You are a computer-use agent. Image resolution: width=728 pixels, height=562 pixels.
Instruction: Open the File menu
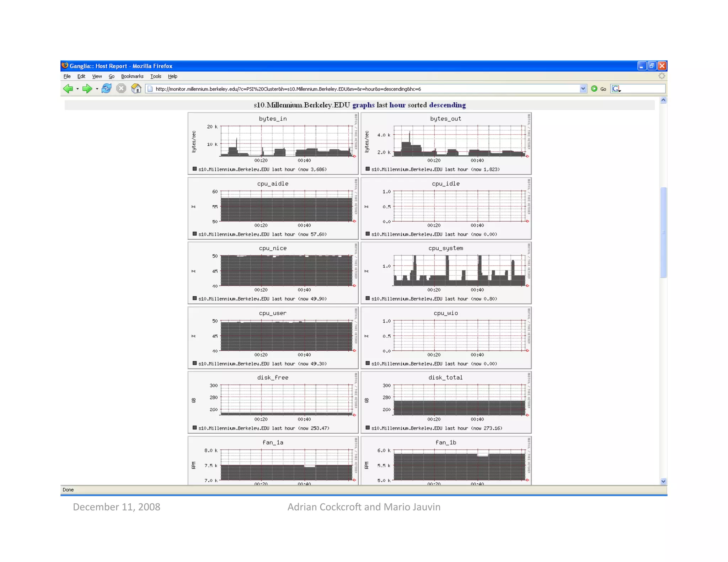67,76
